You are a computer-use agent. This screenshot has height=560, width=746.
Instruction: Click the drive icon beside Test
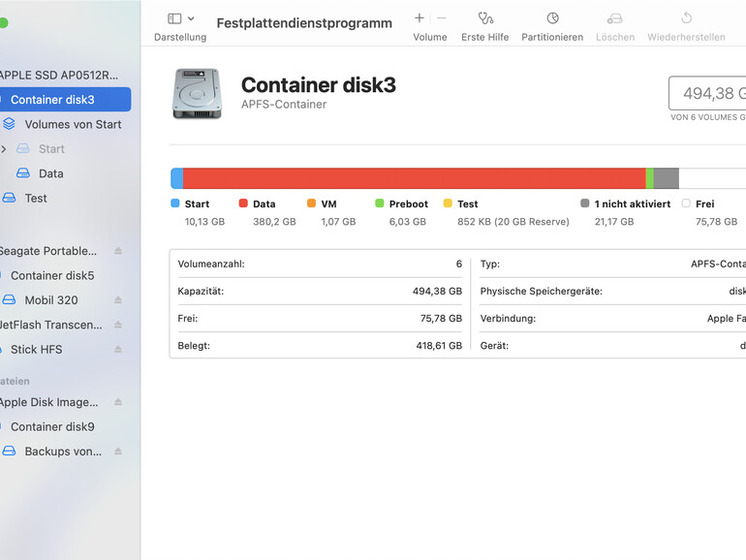[9, 198]
